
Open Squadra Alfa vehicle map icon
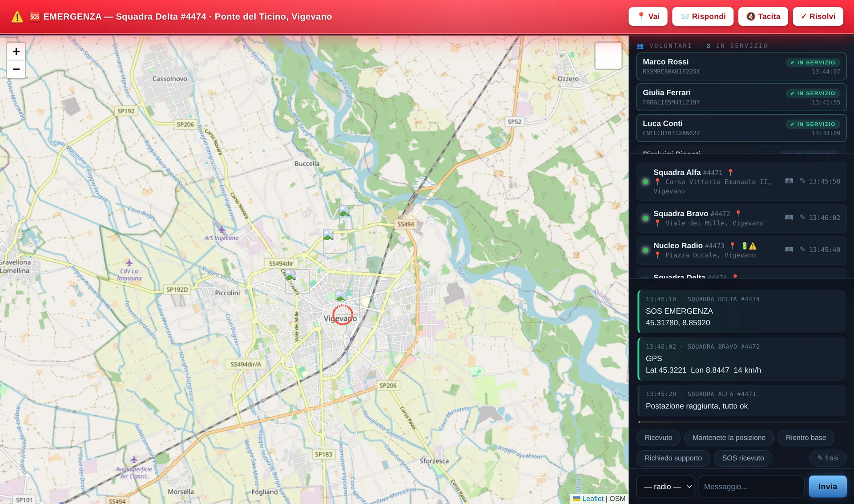(x=789, y=181)
